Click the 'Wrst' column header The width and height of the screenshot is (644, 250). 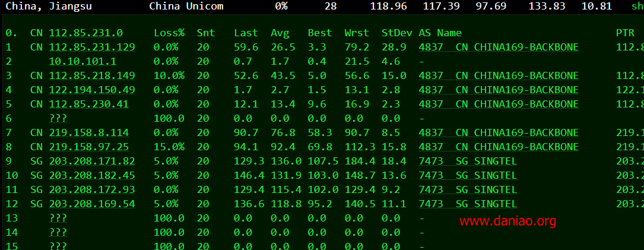(357, 33)
